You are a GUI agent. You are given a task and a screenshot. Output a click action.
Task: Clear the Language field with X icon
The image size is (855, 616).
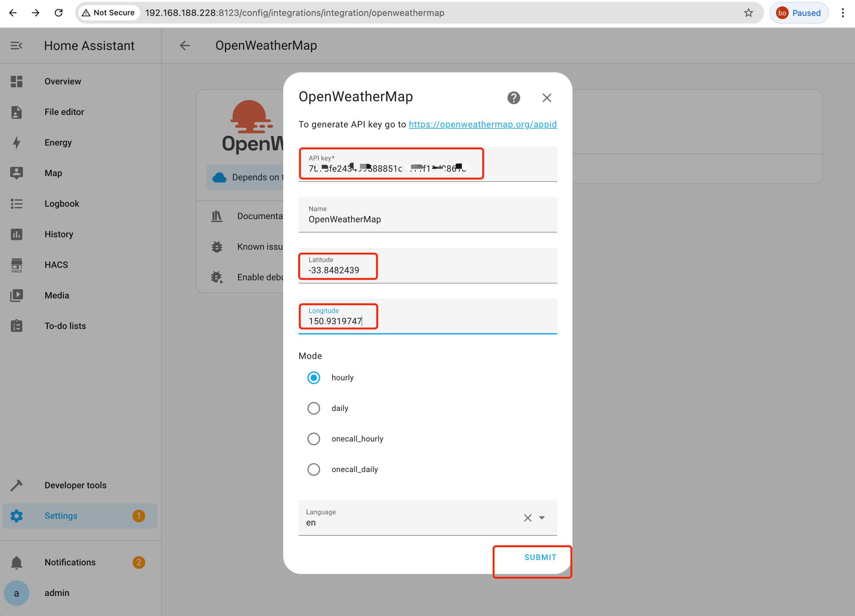(527, 518)
